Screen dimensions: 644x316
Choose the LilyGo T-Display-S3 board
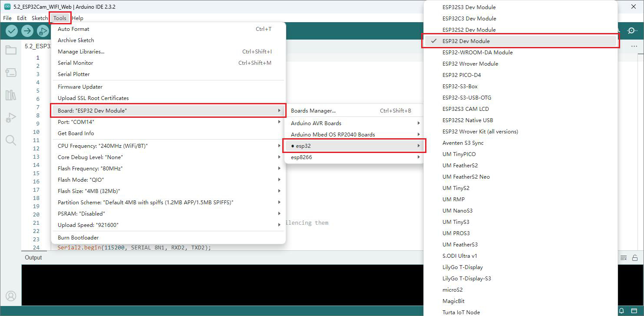pos(520,278)
